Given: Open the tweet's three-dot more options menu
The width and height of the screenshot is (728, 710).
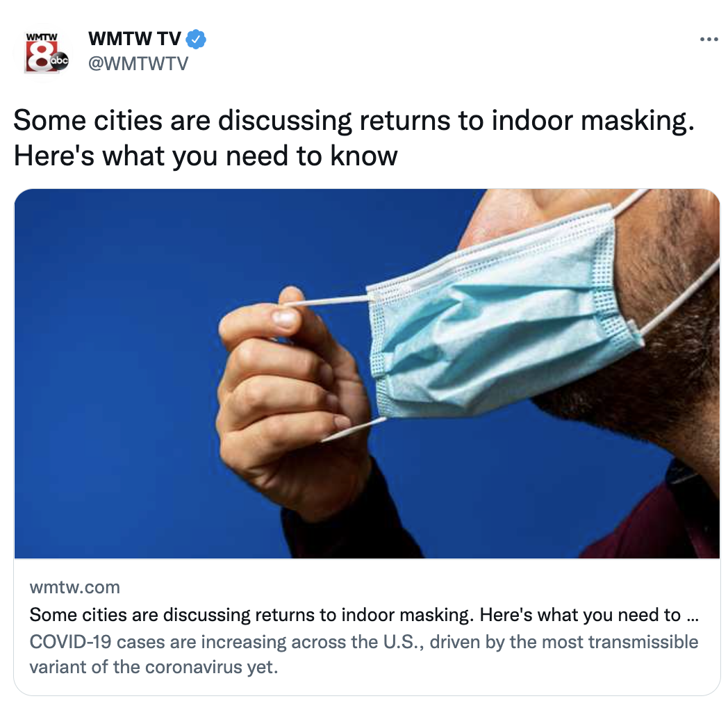Looking at the screenshot, I should click(709, 40).
